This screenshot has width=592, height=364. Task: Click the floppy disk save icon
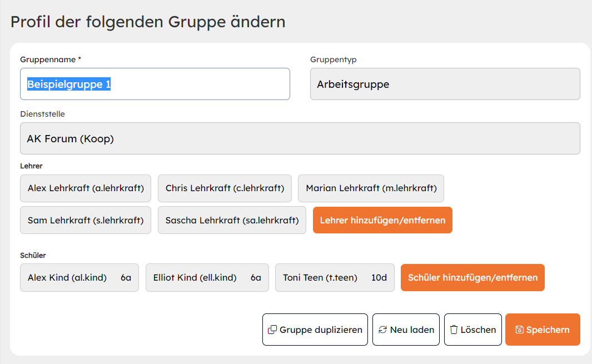[519, 330]
